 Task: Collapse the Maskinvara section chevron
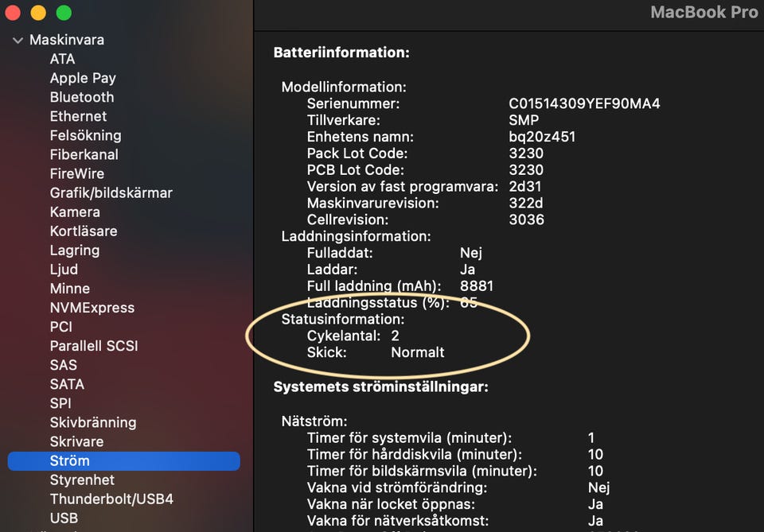click(x=18, y=40)
